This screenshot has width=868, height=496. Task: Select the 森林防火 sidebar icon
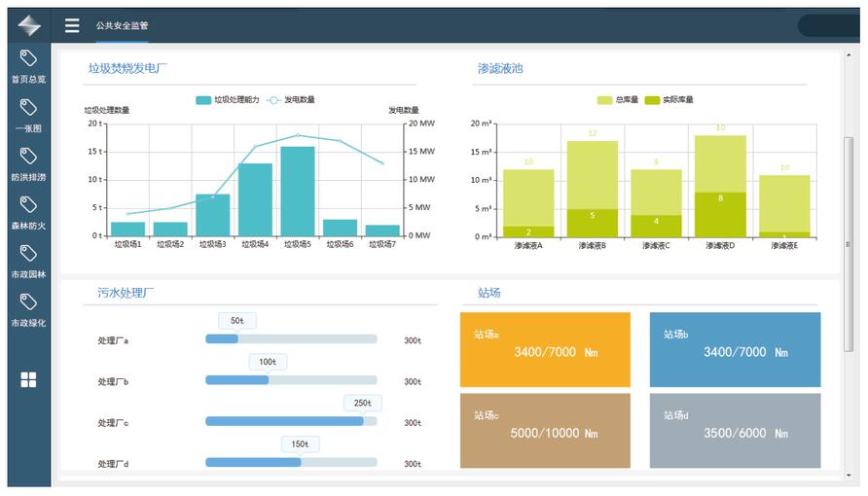click(x=28, y=211)
